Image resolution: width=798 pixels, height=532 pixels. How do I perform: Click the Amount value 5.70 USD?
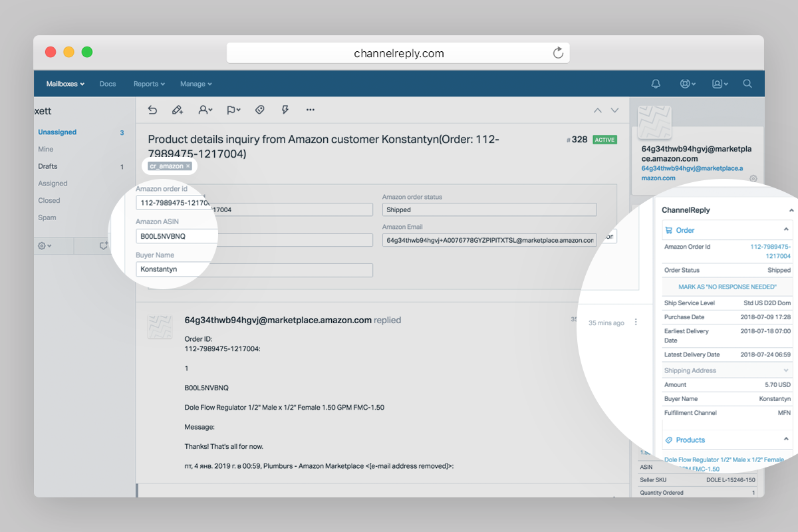click(x=778, y=385)
